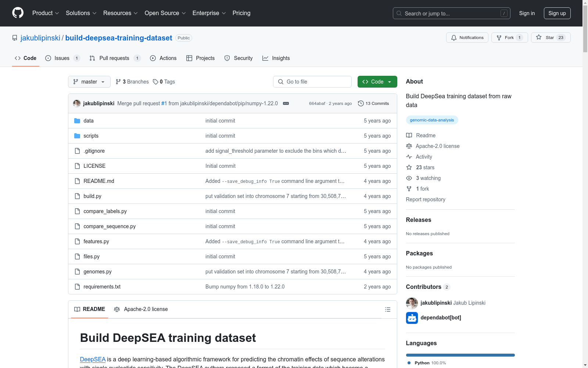
Task: Open DeepSEA link in README
Action: 93,359
